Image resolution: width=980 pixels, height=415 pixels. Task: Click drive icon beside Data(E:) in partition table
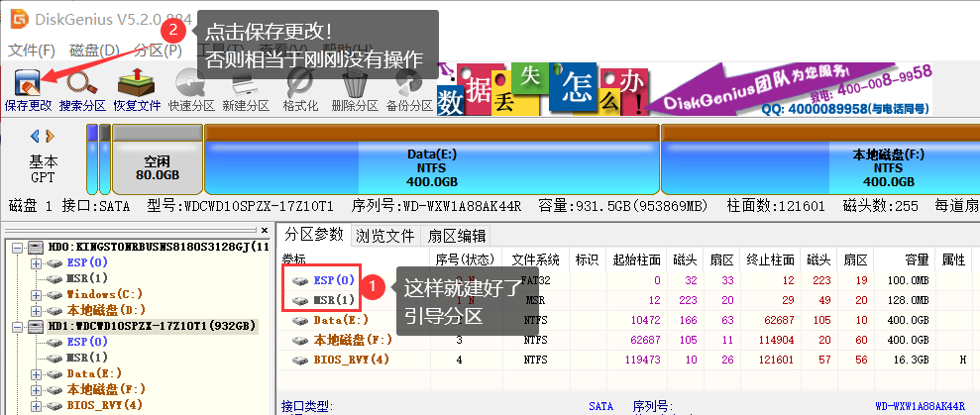tap(300, 321)
